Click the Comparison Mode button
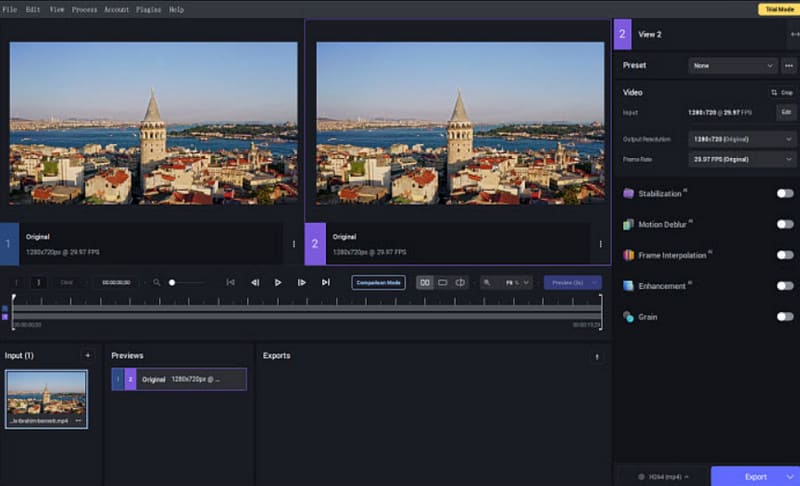This screenshot has height=486, width=800. pyautogui.click(x=378, y=283)
